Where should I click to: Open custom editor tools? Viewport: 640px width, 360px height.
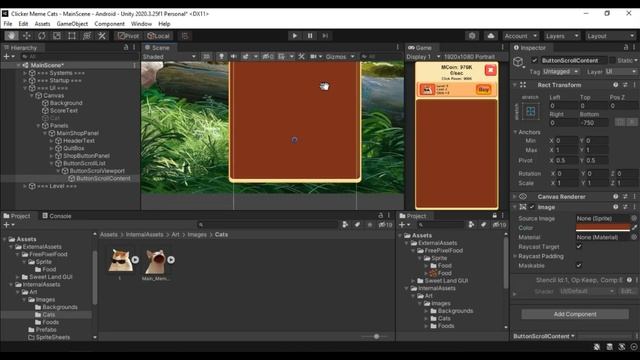102,36
